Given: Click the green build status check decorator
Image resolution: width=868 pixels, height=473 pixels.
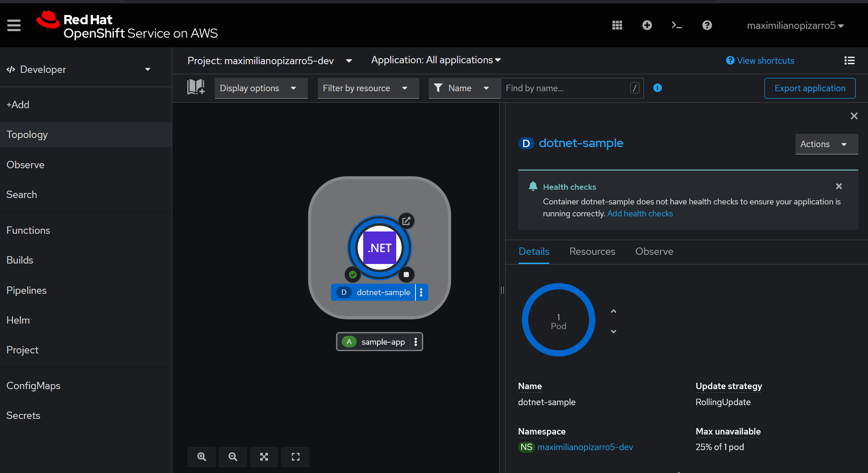Looking at the screenshot, I should coord(353,275).
